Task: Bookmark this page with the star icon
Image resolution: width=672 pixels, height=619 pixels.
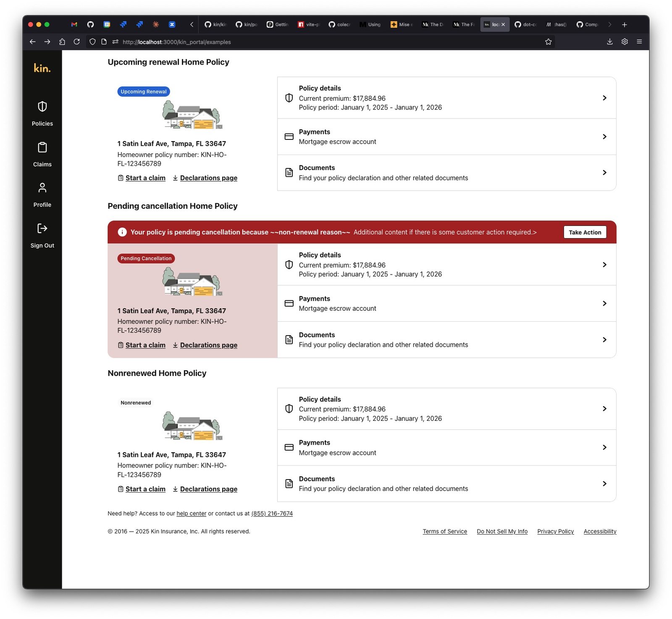Action: 548,42
